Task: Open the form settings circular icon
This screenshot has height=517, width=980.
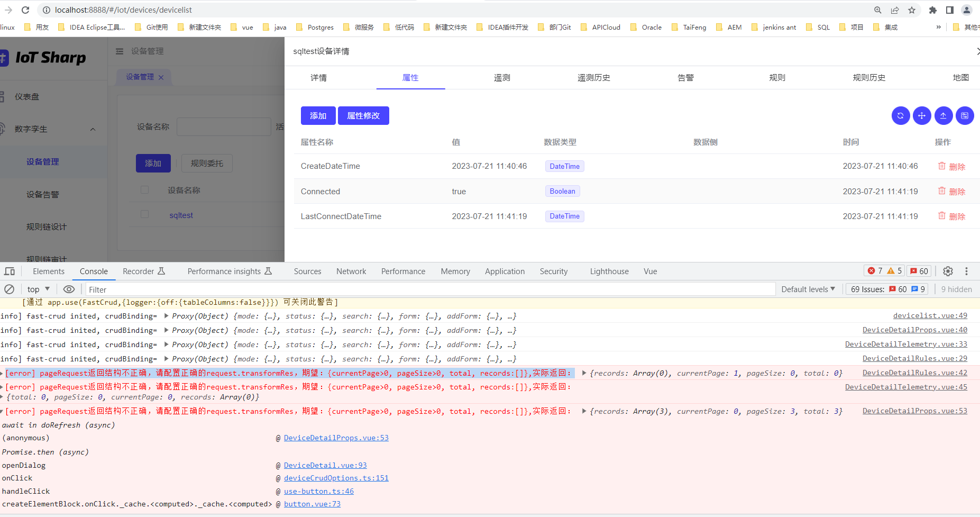Action: 965,115
